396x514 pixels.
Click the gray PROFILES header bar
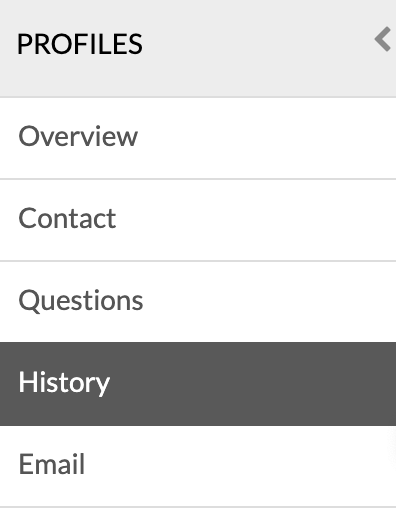click(x=198, y=48)
